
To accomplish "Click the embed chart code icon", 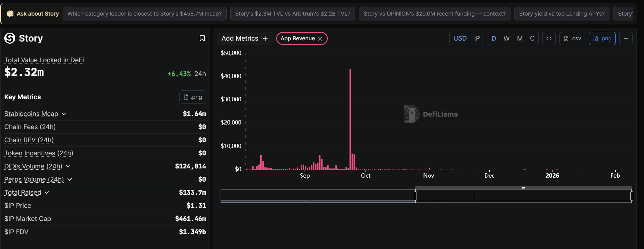I will [x=549, y=38].
